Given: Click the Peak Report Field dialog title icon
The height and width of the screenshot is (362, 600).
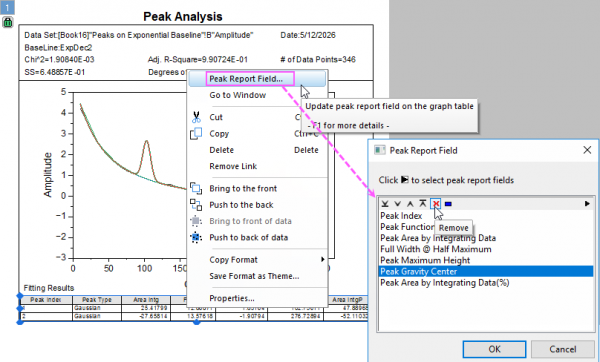Looking at the screenshot, I should click(380, 150).
